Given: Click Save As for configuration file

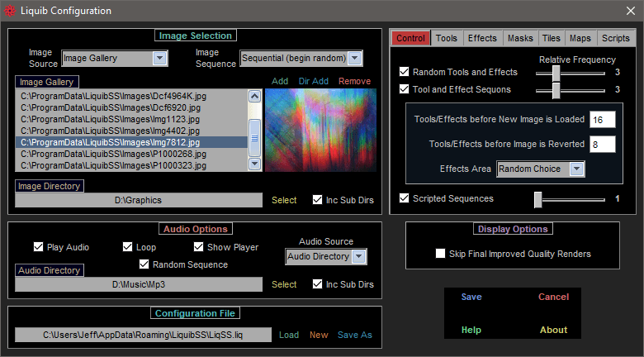Looking at the screenshot, I should pos(355,335).
